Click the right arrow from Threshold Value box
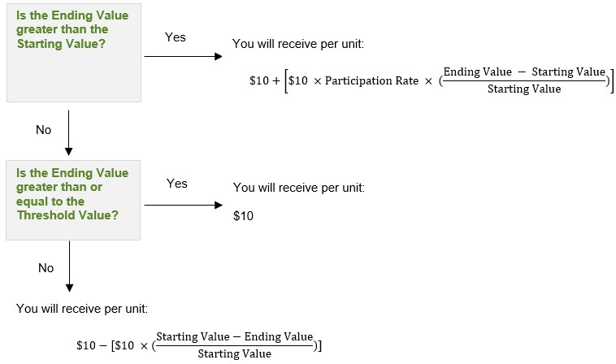 pyautogui.click(x=184, y=205)
